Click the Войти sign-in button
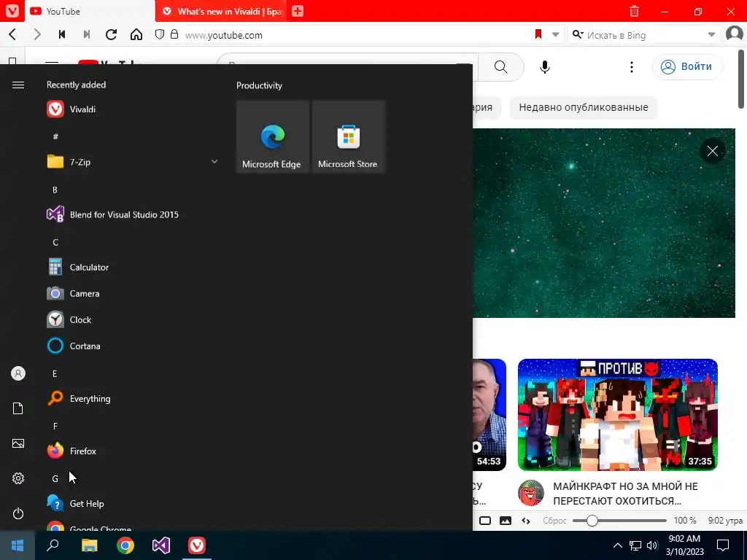This screenshot has height=560, width=747. [687, 66]
